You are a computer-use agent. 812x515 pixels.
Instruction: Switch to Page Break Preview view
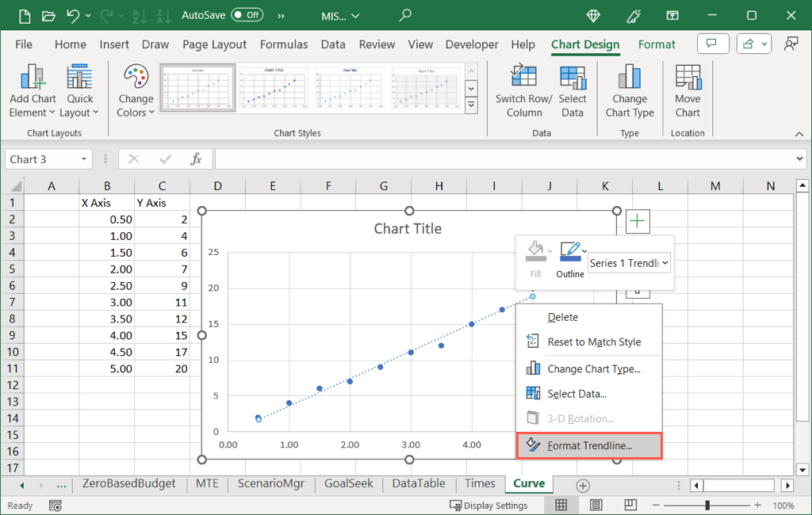tap(630, 505)
